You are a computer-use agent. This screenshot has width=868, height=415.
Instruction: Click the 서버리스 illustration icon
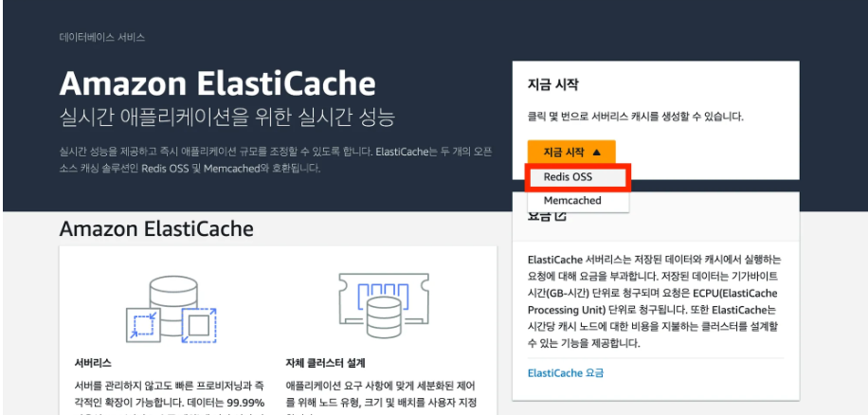tap(172, 310)
